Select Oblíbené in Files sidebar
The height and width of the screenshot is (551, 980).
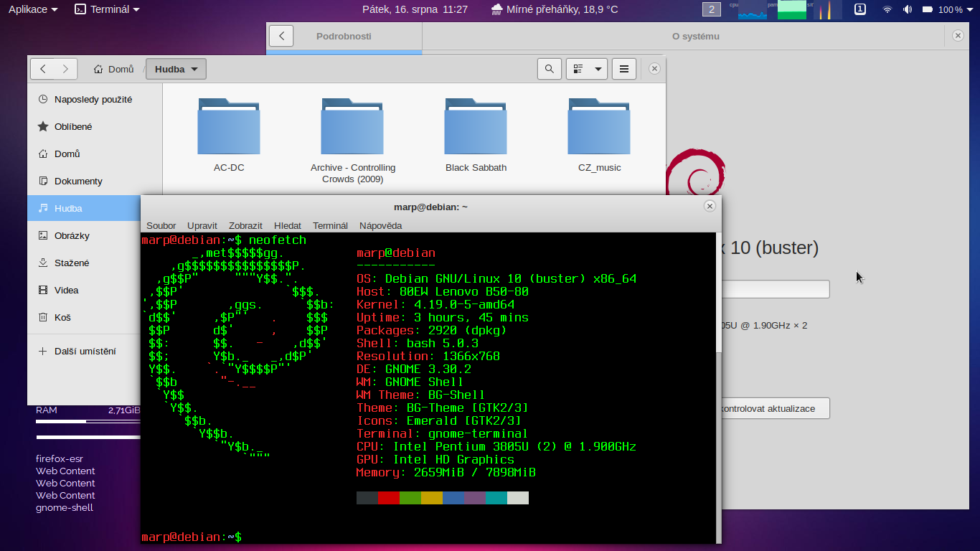[x=95, y=126]
